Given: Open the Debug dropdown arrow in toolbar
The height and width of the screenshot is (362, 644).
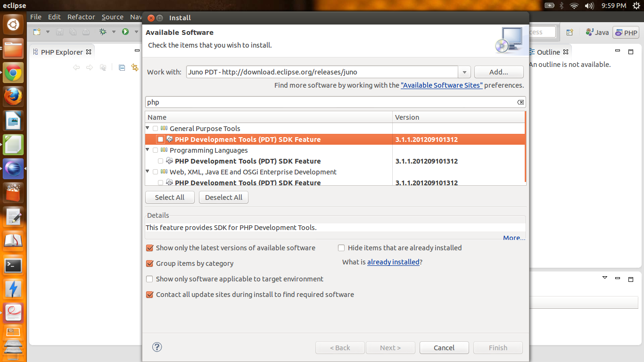Looking at the screenshot, I should 114,32.
